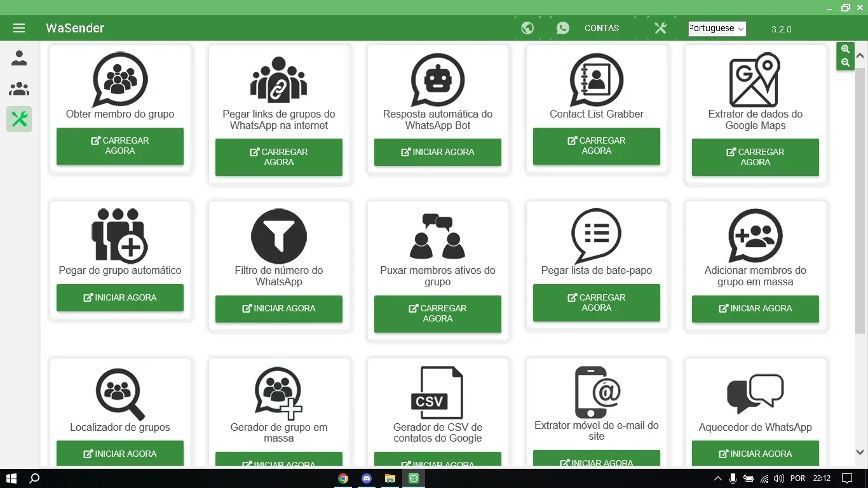
Task: Start Localizador de grupos
Action: point(120,454)
